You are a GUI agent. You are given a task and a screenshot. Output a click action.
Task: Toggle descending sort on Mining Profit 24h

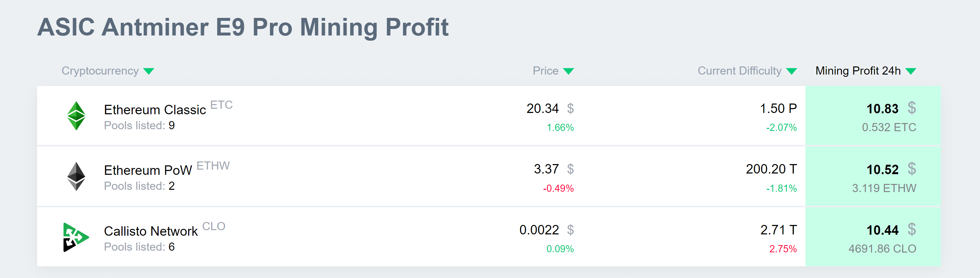coord(910,71)
